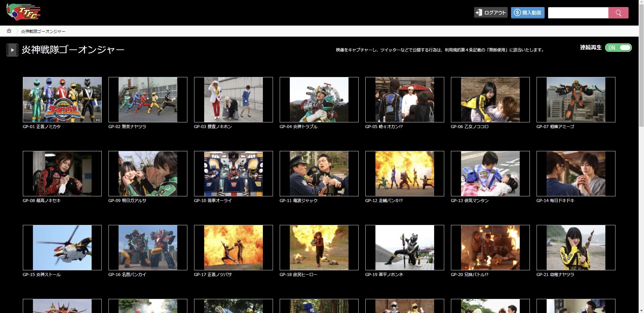Click title text GP-06 乙女ノココロ

(x=470, y=127)
